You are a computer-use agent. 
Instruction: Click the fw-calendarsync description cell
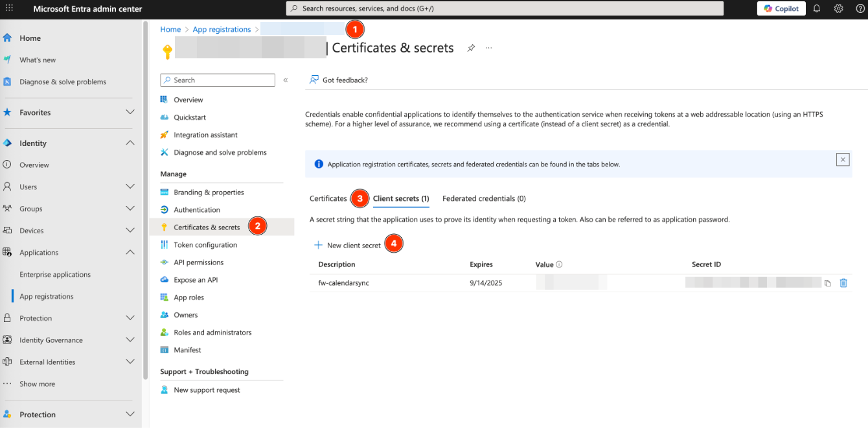[x=343, y=283]
